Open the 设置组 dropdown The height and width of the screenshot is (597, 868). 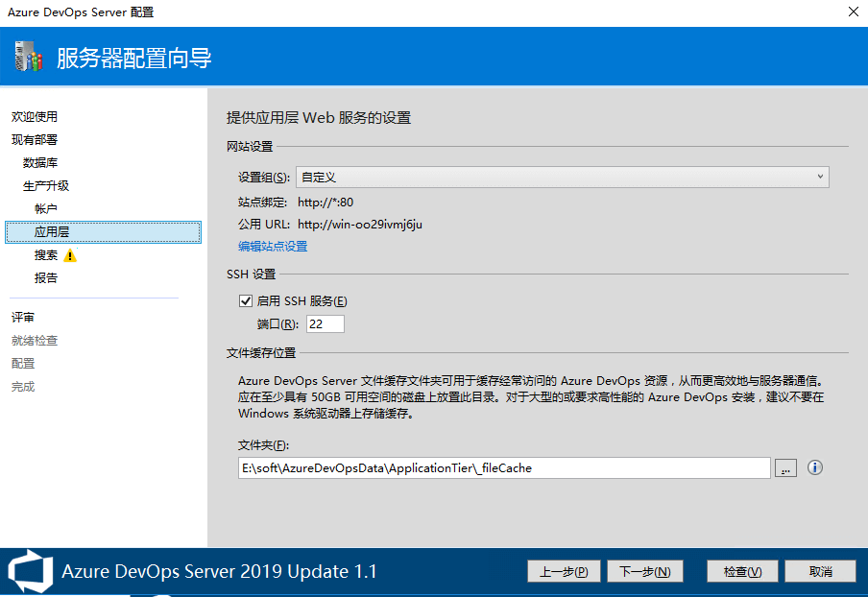(562, 177)
